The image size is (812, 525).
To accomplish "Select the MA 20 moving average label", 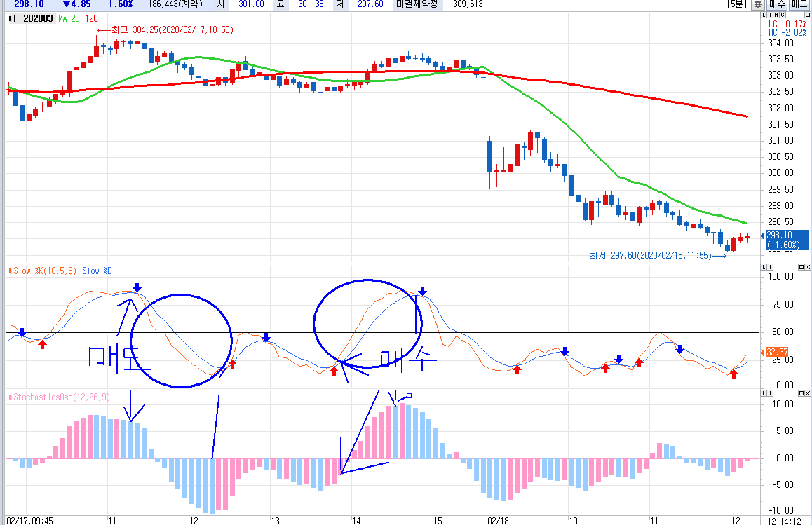I will point(69,18).
